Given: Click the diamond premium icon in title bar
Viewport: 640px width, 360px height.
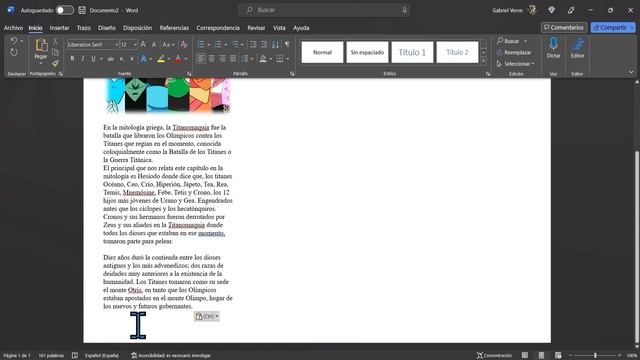Looking at the screenshot, I should 551,10.
